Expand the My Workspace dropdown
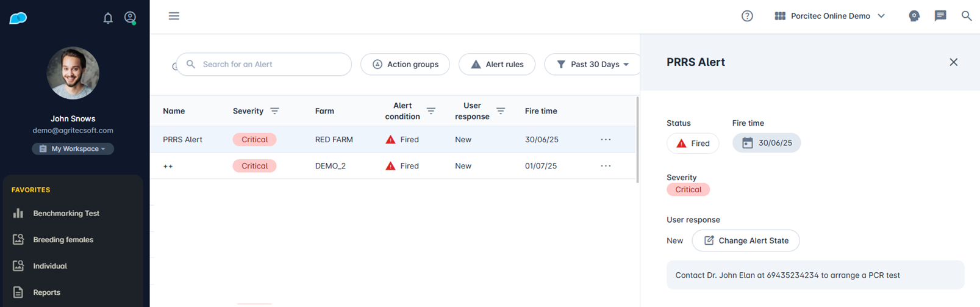 [x=73, y=149]
